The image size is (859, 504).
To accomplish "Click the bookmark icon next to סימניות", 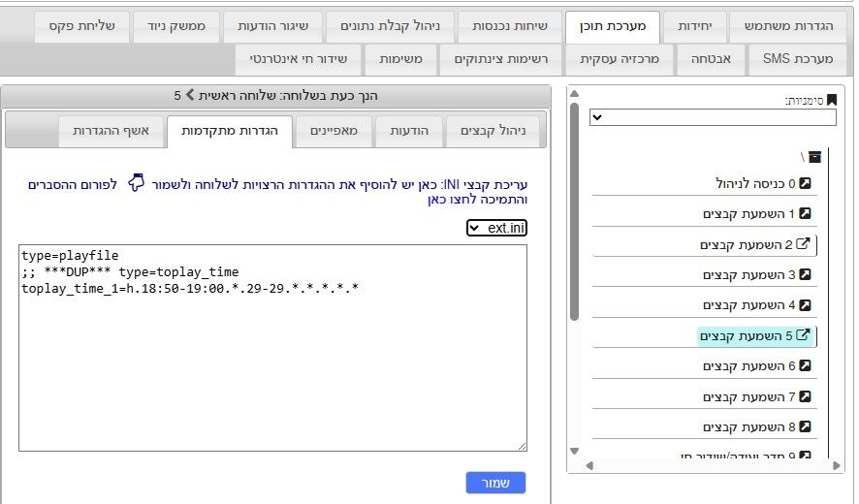I will coord(832,100).
